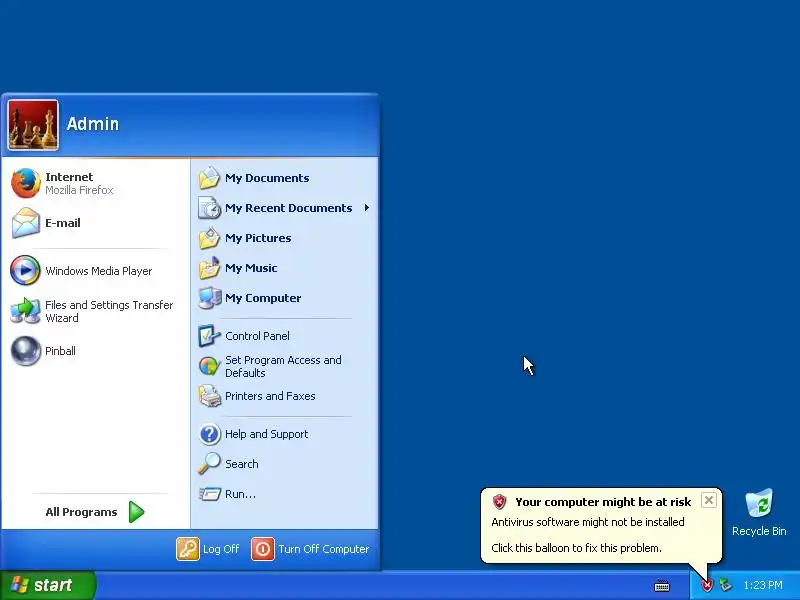This screenshot has height=600, width=800.
Task: Expand All Programs with the green arrow
Action: pyautogui.click(x=136, y=512)
